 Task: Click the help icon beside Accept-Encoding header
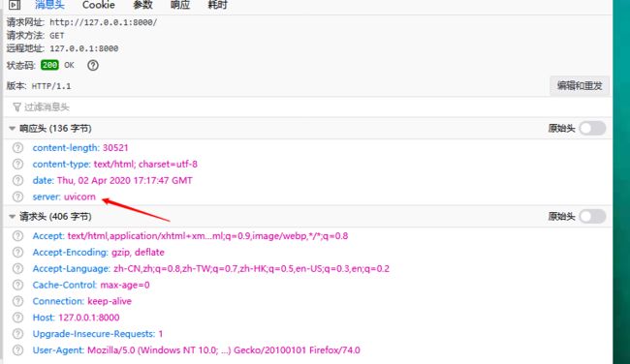click(x=17, y=252)
